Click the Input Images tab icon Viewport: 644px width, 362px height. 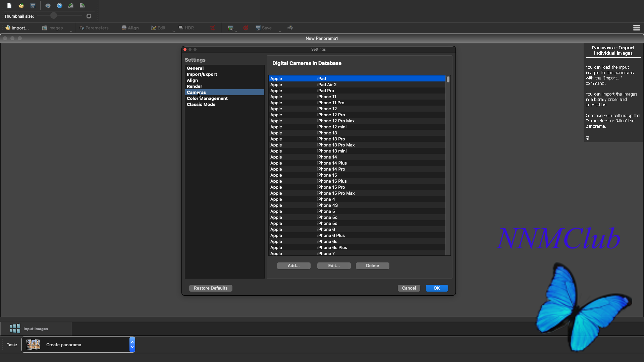click(15, 328)
